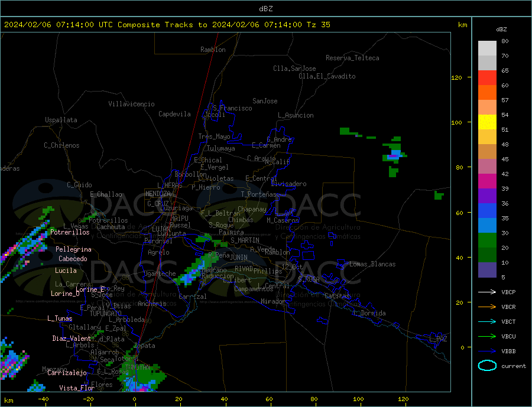
Task: Pick the slate 5-10 dBZ swatch
Action: (487, 270)
